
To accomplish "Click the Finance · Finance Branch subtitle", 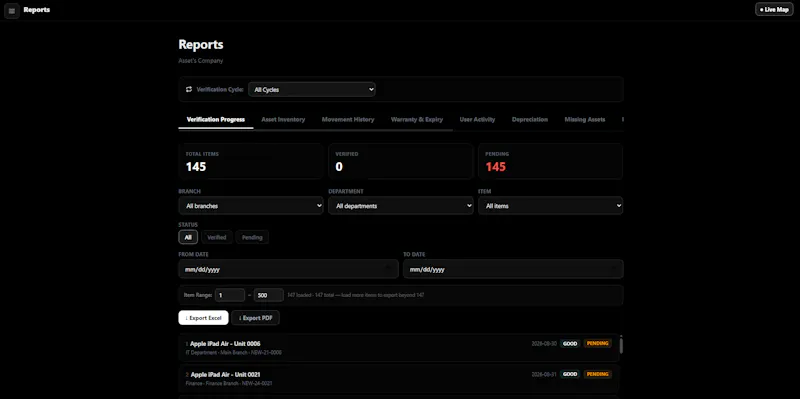I will tap(229, 383).
